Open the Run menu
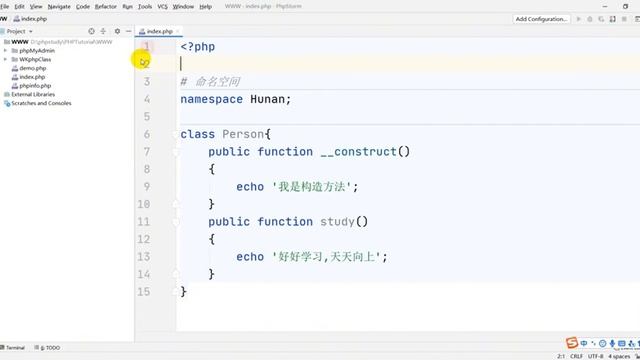The width and height of the screenshot is (640, 360). pos(127,7)
